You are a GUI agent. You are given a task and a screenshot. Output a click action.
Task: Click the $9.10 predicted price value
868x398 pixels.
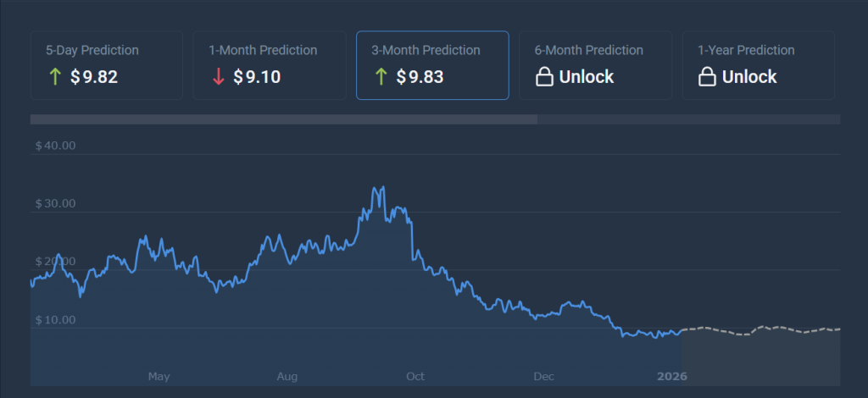(257, 77)
